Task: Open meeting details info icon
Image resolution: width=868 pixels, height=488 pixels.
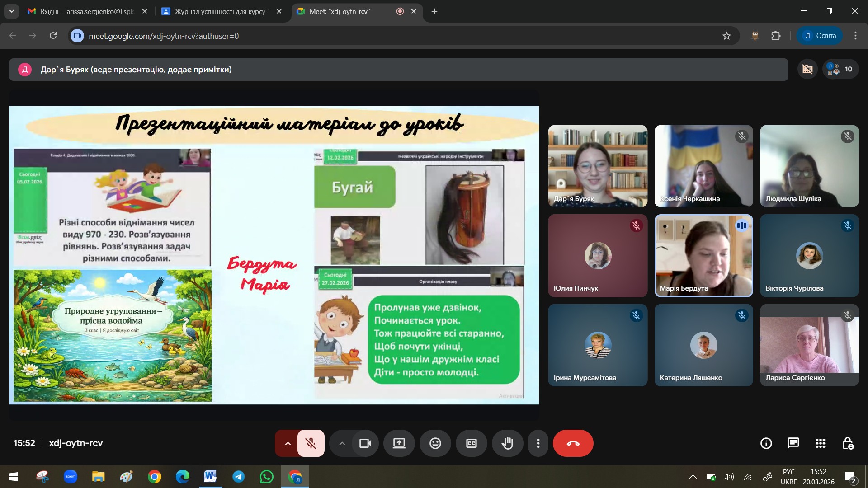Action: [766, 443]
